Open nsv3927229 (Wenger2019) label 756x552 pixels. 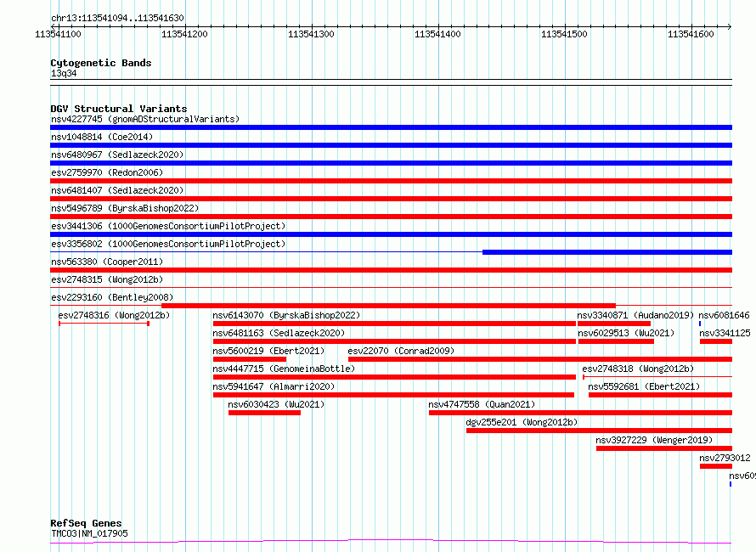point(654,440)
